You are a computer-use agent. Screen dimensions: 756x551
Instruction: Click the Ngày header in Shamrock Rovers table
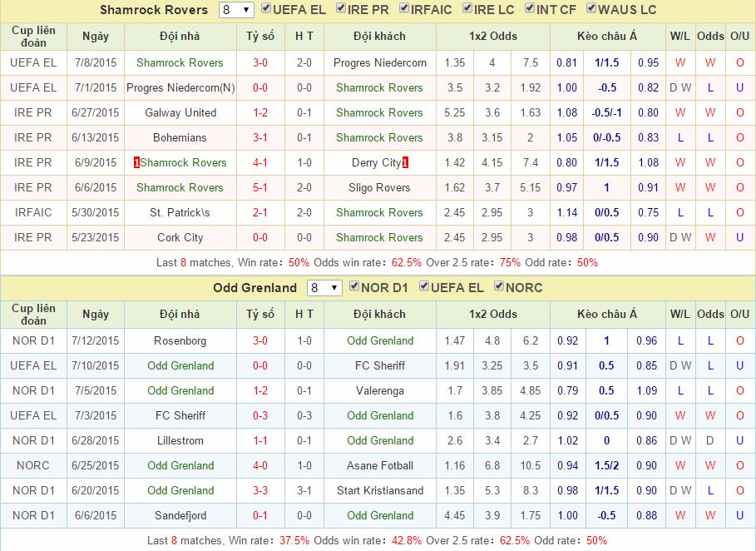point(96,36)
